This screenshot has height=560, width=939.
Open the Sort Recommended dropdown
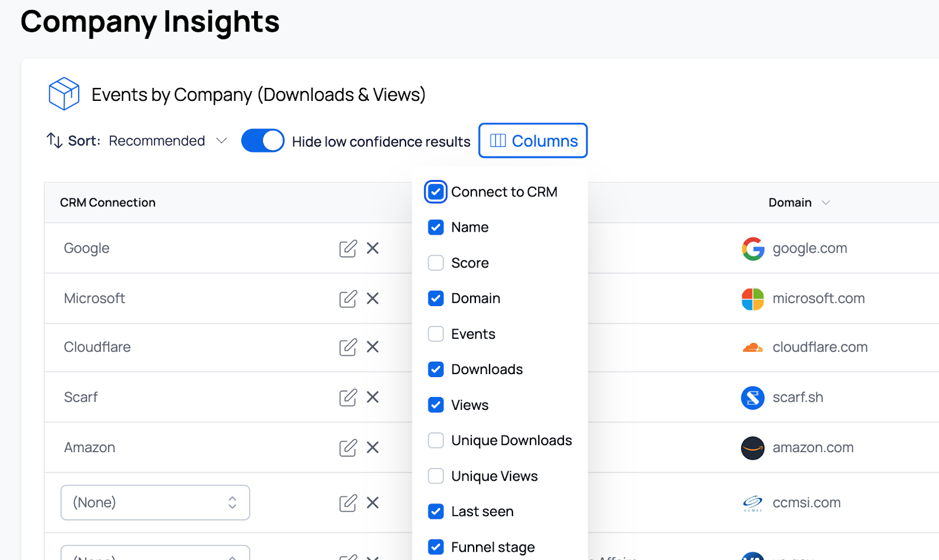pyautogui.click(x=167, y=141)
